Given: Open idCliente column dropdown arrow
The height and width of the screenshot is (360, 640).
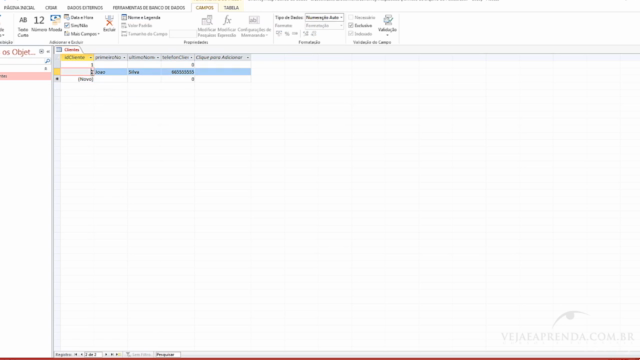Looking at the screenshot, I should click(x=91, y=58).
